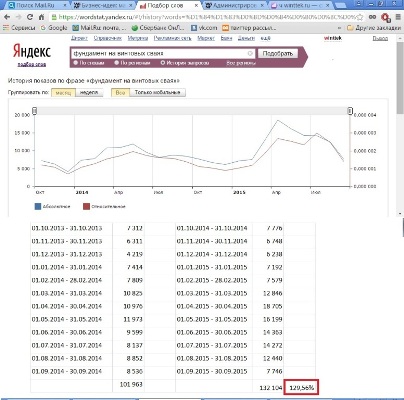Click the Яндекс logo
The width and height of the screenshot is (404, 400).
[32, 52]
